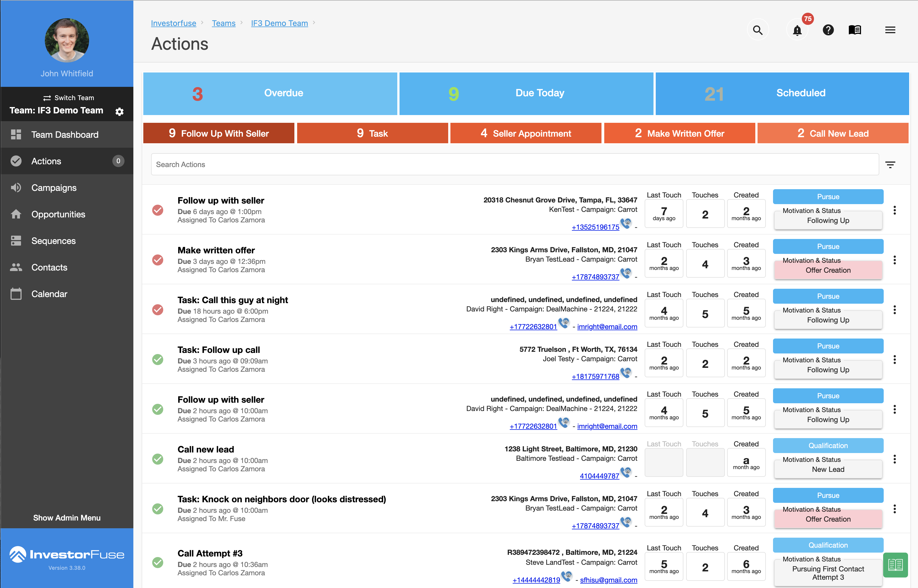Click the Teams breadcrumb link

223,23
